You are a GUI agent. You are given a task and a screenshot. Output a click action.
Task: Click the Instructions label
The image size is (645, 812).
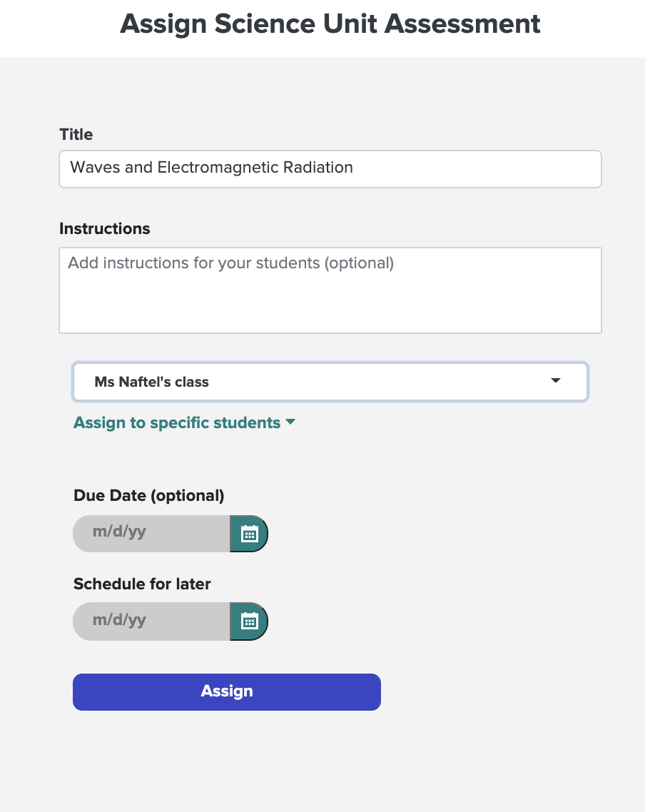coord(105,228)
